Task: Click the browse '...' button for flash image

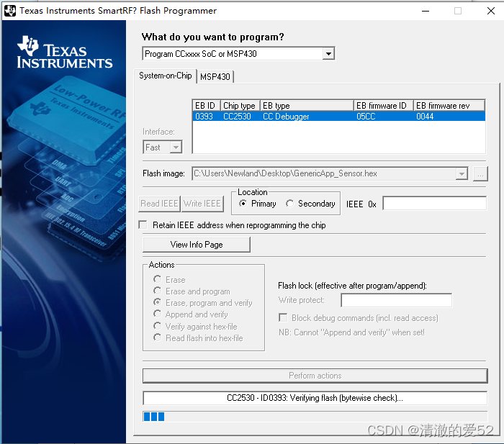Action: click(480, 174)
